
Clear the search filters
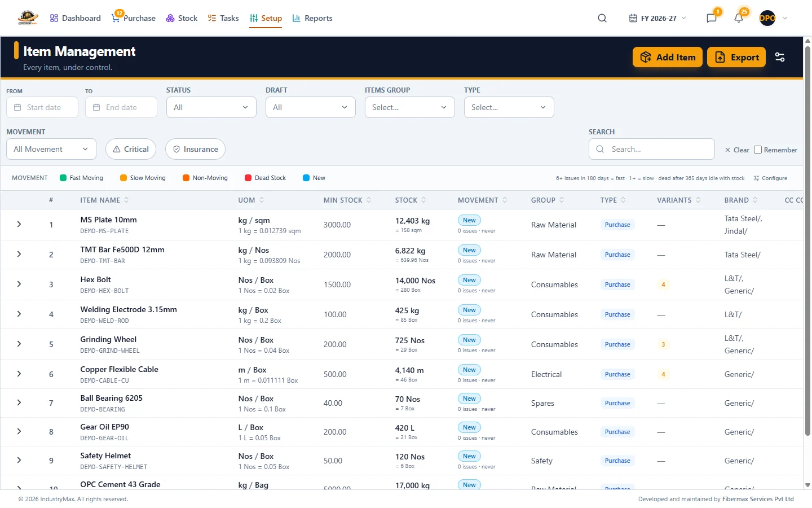737,150
